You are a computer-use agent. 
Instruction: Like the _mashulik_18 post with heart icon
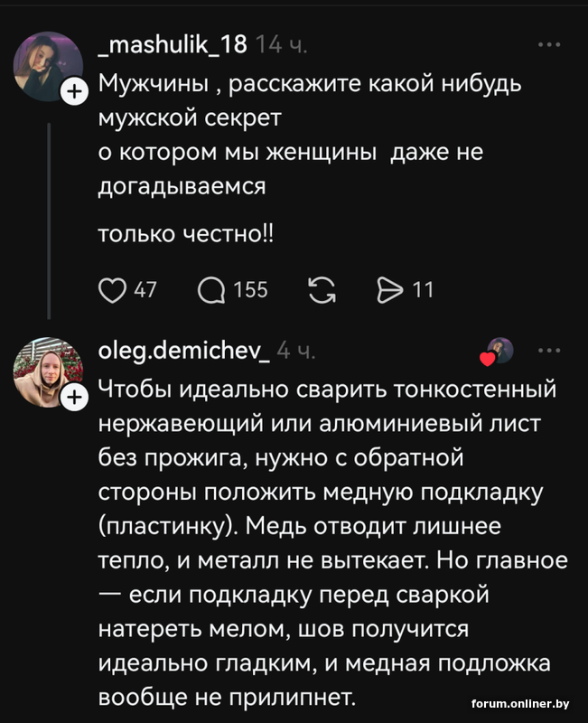(x=111, y=289)
